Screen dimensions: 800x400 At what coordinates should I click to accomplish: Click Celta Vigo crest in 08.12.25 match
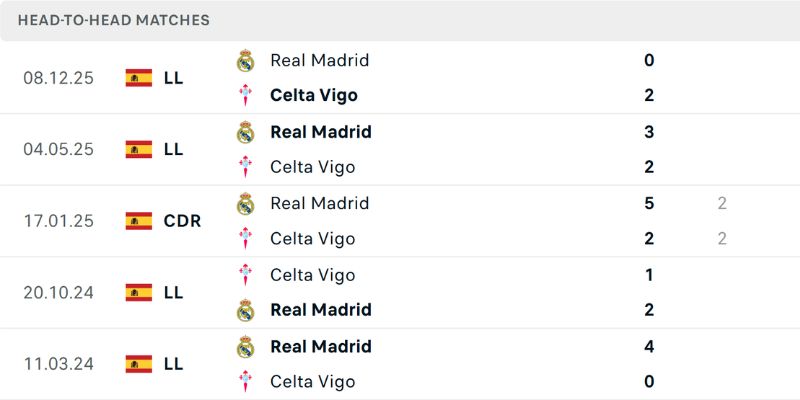tap(245, 96)
